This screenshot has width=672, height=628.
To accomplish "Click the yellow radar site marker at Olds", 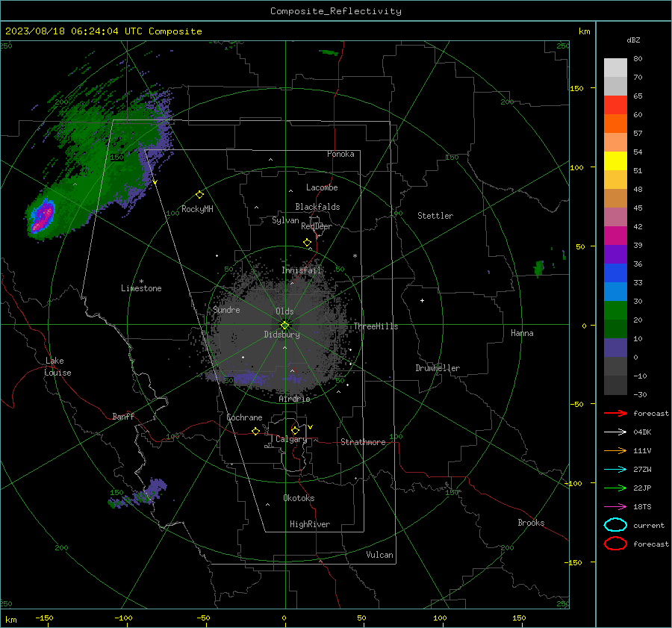I will click(x=285, y=326).
